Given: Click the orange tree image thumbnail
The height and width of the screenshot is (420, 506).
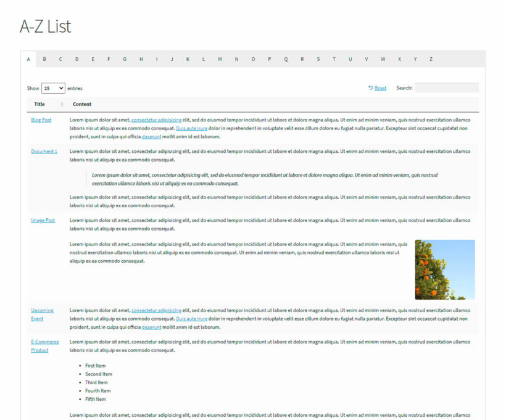Looking at the screenshot, I should pyautogui.click(x=444, y=269).
